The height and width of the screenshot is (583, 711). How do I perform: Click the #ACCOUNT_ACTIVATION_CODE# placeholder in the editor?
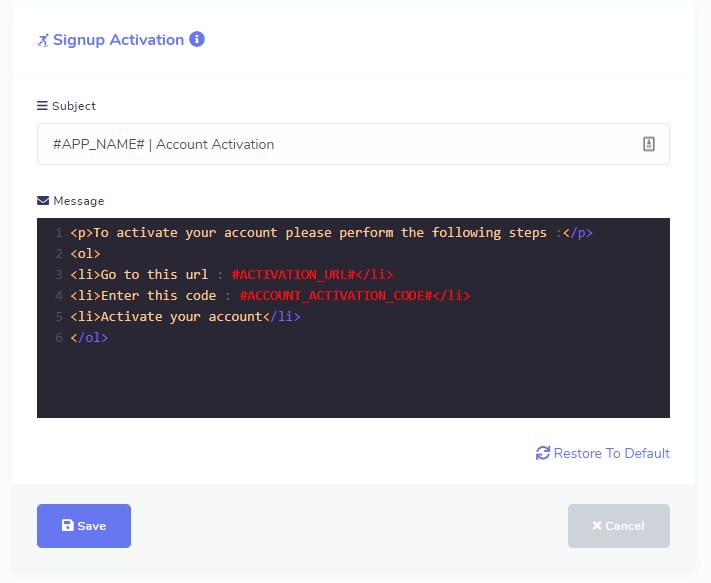[x=335, y=296]
